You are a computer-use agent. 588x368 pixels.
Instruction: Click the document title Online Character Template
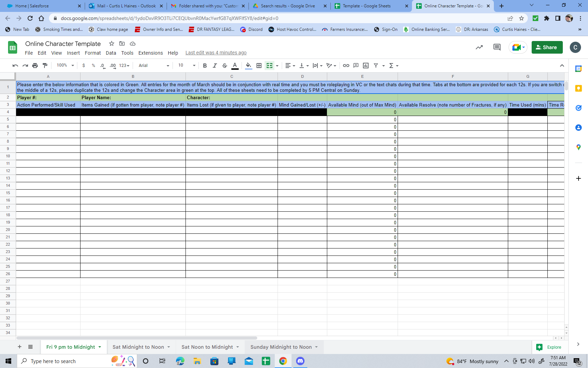click(63, 44)
